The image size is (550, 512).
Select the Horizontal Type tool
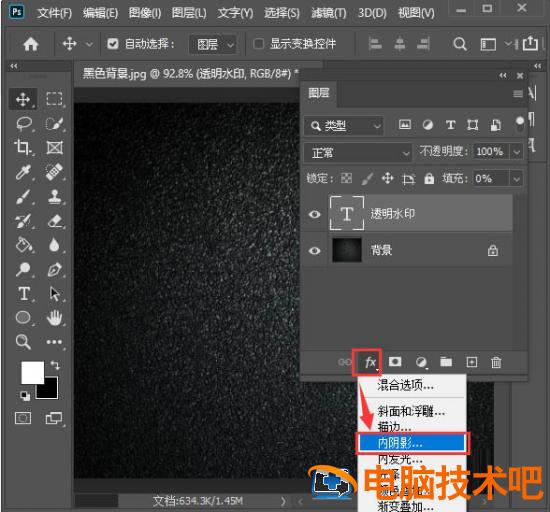tap(24, 294)
